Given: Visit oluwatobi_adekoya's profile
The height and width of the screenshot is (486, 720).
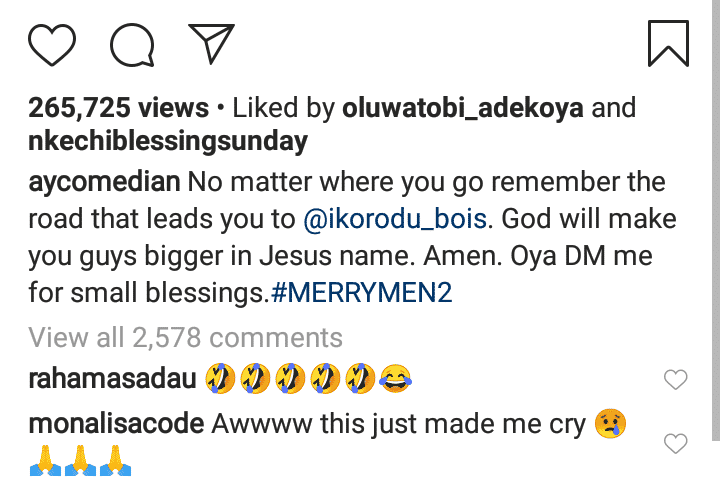Looking at the screenshot, I should [463, 108].
